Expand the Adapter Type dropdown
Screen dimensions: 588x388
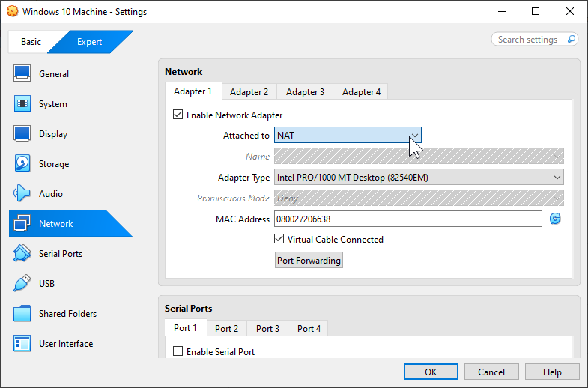coord(419,177)
